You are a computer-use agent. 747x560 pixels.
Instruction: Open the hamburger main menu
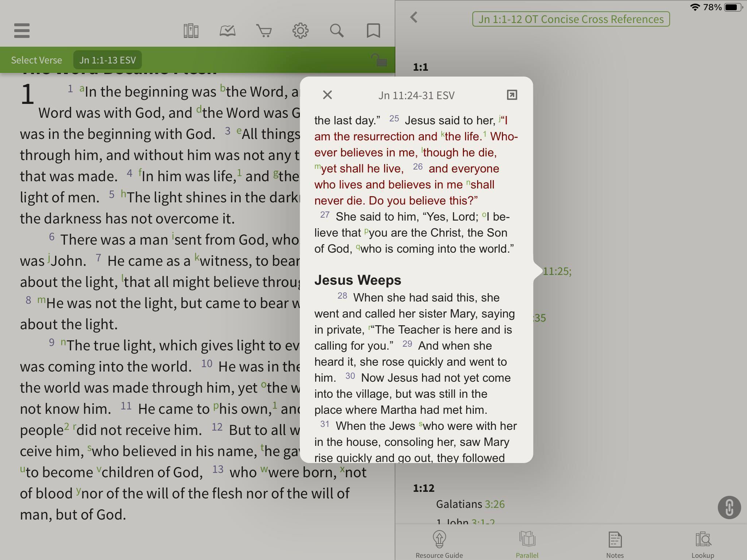click(22, 31)
